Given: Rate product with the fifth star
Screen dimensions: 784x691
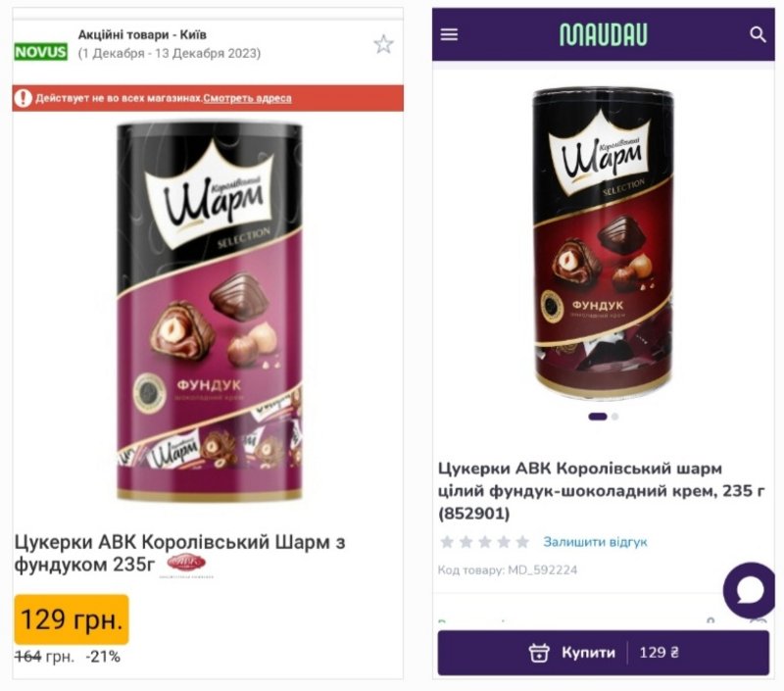Looking at the screenshot, I should click(522, 541).
